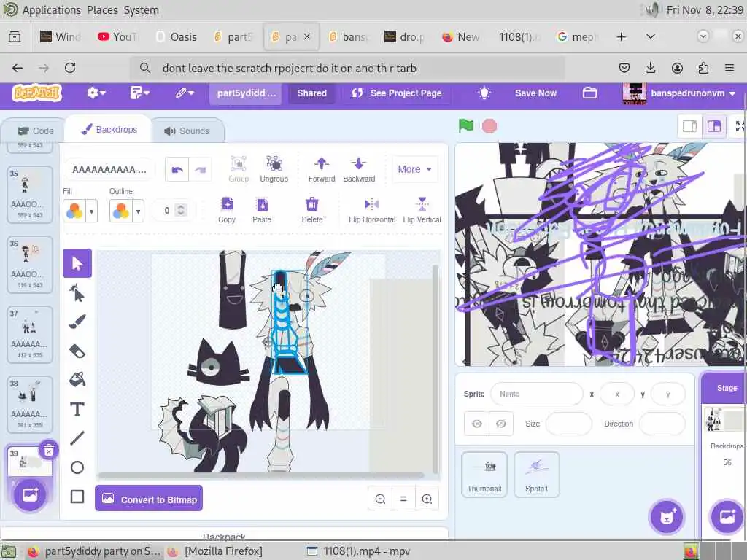
Task: Switch to the Sounds tab
Action: click(x=187, y=131)
